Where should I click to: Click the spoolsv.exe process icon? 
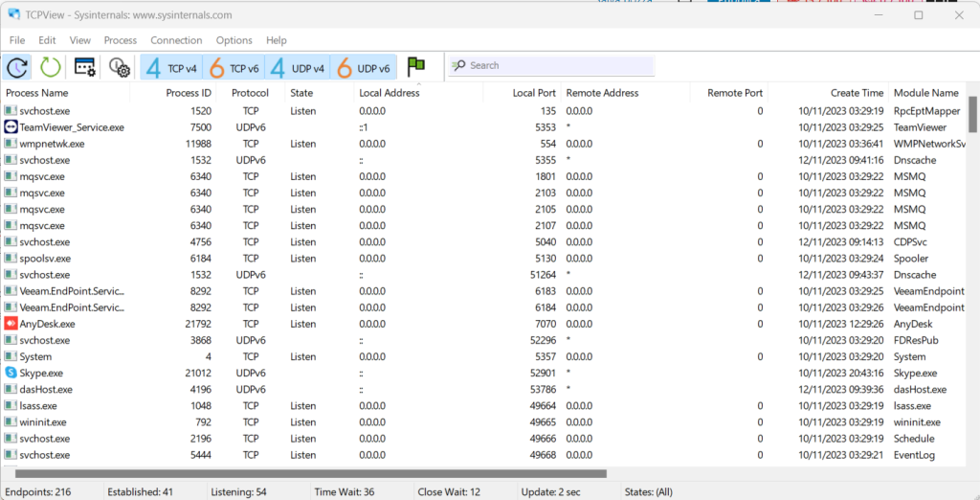coord(11,258)
